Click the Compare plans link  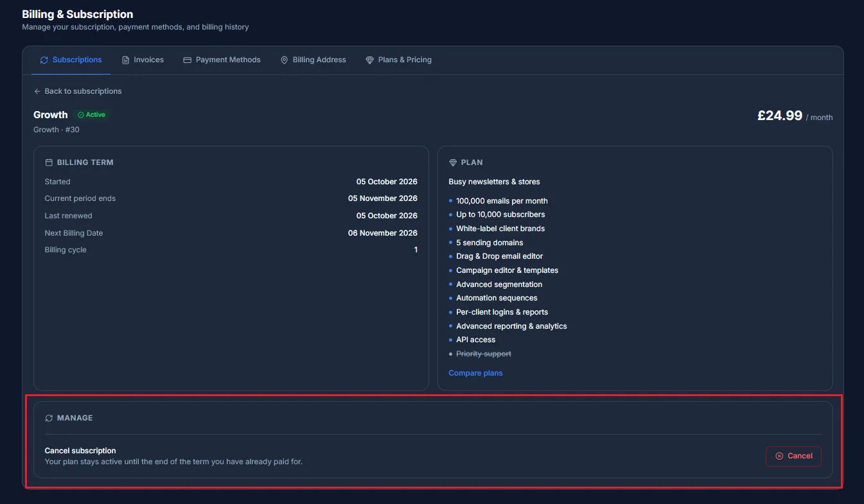(475, 373)
